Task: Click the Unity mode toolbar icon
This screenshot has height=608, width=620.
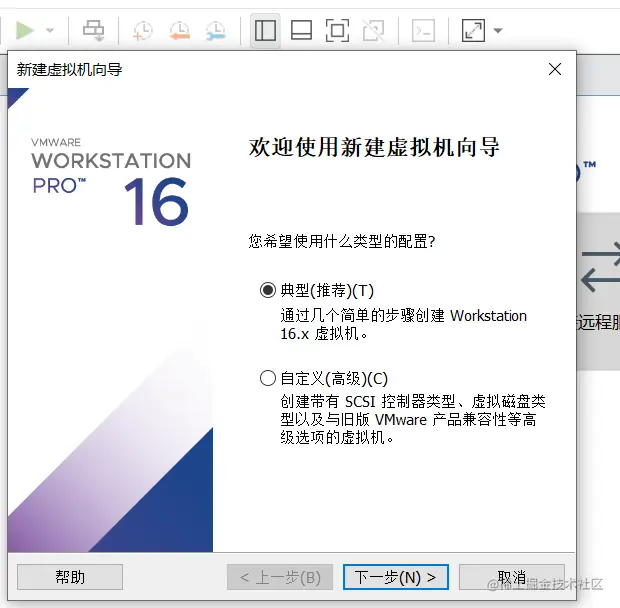Action: pyautogui.click(x=374, y=30)
